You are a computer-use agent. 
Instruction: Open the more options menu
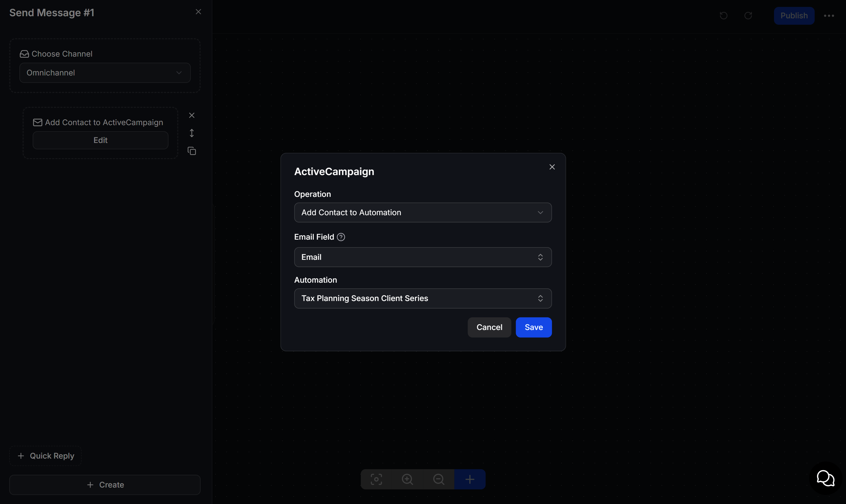829,16
